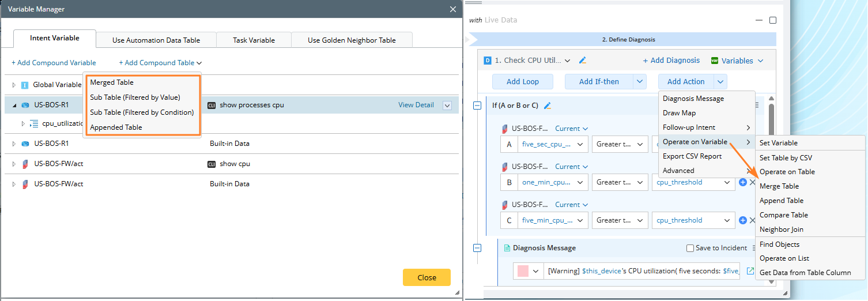Collapse the If (A or B or C) block
The height and width of the screenshot is (301, 868).
click(477, 106)
